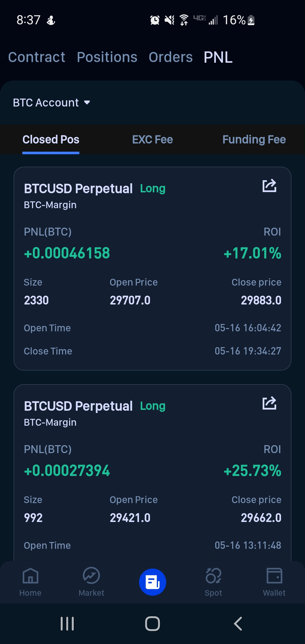
Task: Tap the blue center contract trading button
Action: (x=152, y=582)
